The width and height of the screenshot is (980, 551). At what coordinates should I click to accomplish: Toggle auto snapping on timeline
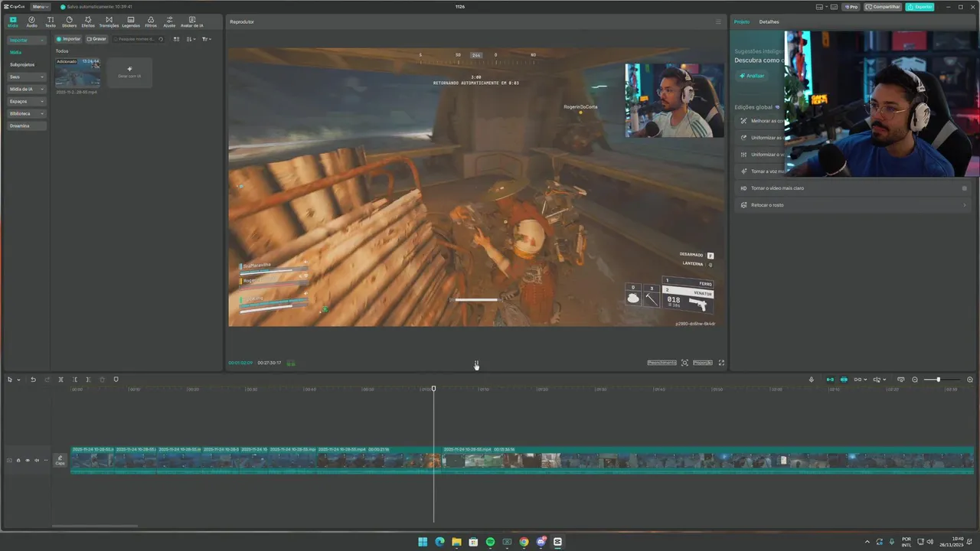coord(844,380)
